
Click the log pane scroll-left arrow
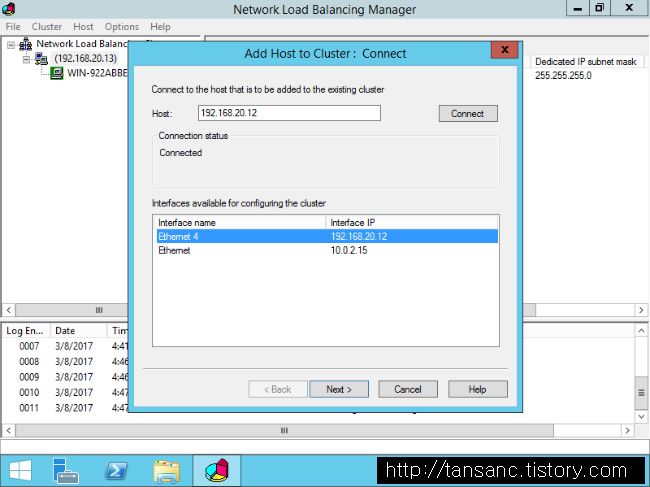(x=9, y=431)
